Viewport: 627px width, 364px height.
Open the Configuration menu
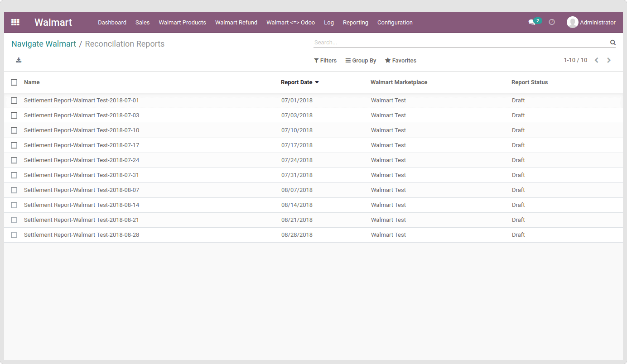[x=395, y=23]
